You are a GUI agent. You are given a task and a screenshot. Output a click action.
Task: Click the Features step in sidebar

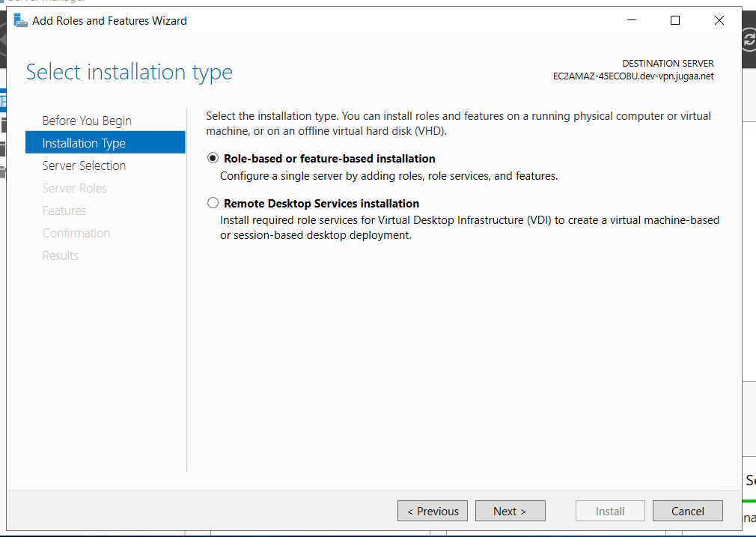64,210
